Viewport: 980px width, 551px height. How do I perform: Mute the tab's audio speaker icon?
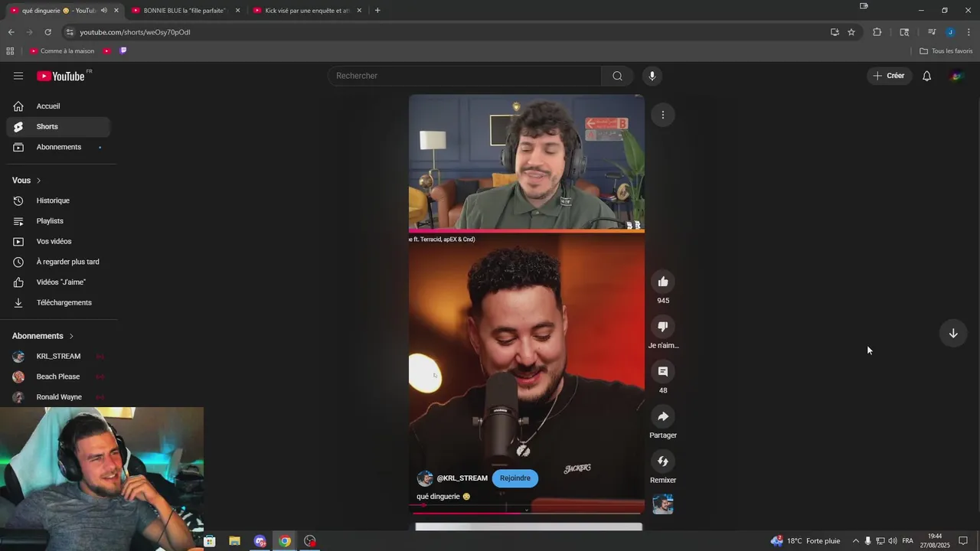104,11
